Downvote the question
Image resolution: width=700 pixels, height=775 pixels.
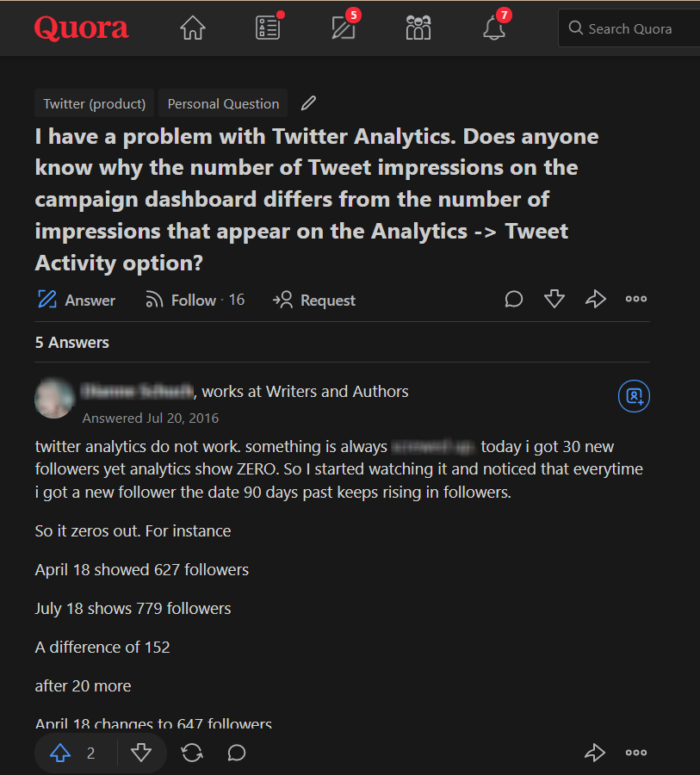pos(554,300)
